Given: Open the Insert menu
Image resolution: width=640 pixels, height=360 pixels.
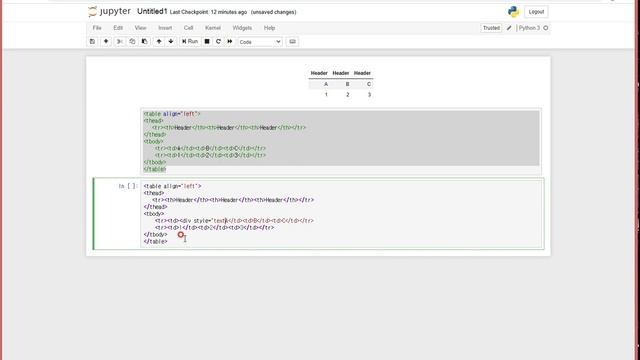Looking at the screenshot, I should click(165, 28).
